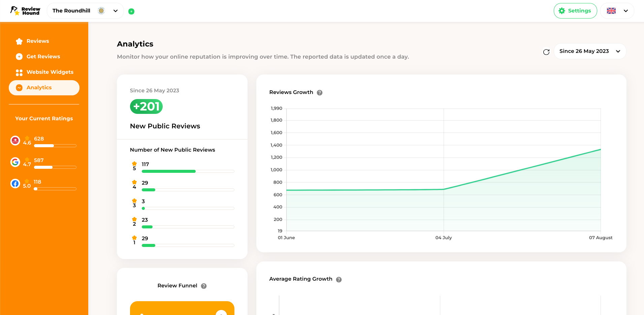Screen dimensions: 644x315
Task: Click the 1-star icon in review breakdown
Action: point(134,238)
